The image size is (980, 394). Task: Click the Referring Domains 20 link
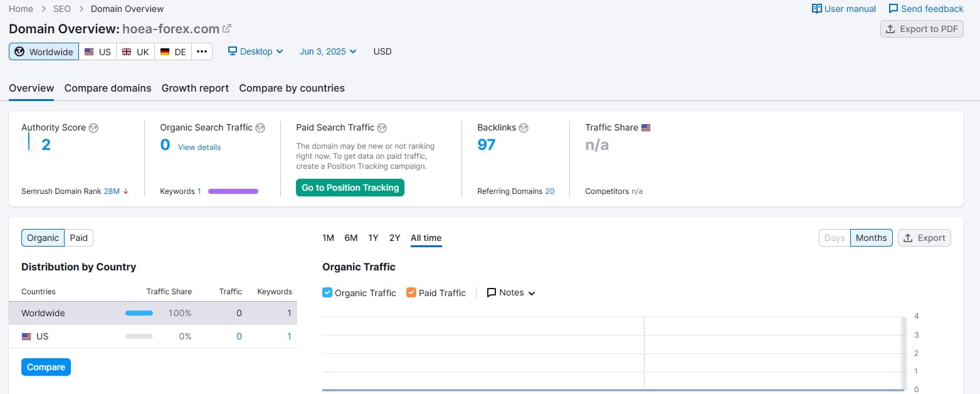(x=549, y=191)
